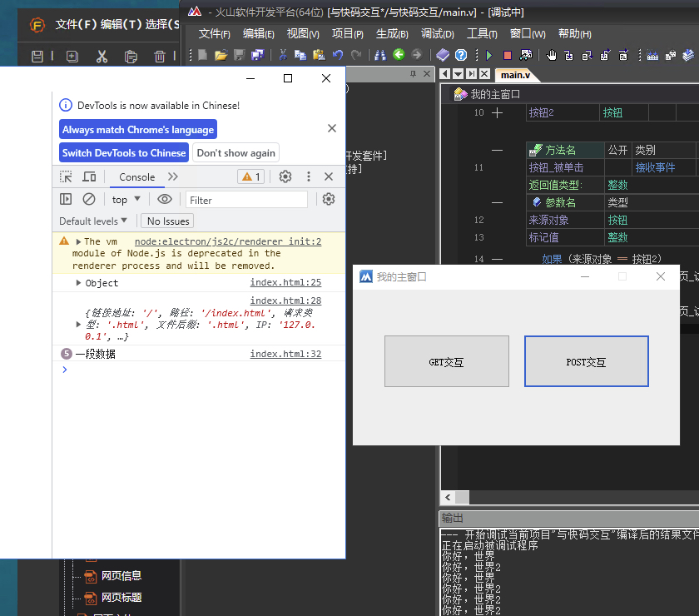This screenshot has height=616, width=699.
Task: Click the DevTools inspect element icon
Action: pos(66,176)
